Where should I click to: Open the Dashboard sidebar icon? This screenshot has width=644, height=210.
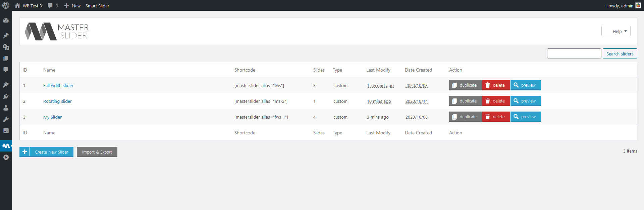click(x=6, y=20)
